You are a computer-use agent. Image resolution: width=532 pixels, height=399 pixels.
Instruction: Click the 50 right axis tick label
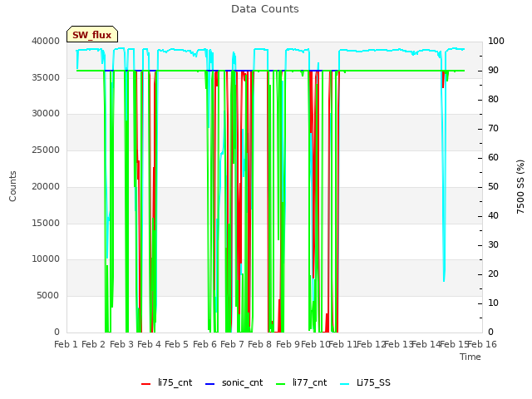493,186
